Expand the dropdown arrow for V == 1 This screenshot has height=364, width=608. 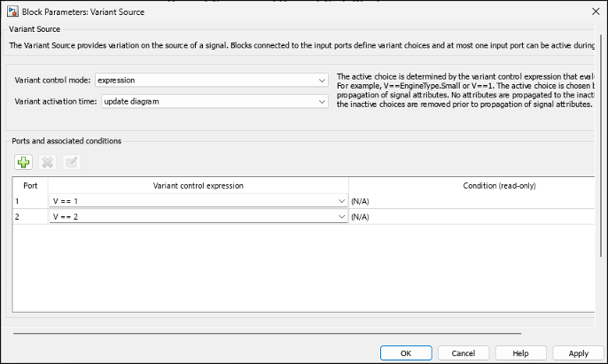342,201
